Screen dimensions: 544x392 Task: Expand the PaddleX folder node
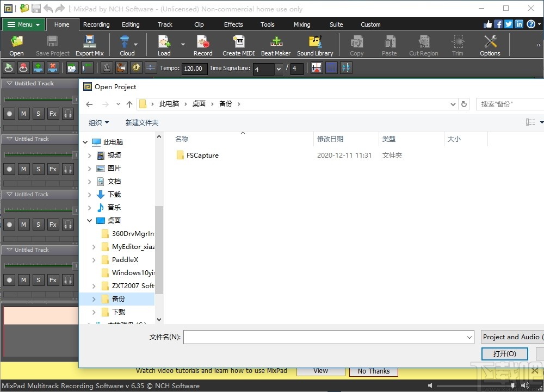click(x=94, y=259)
